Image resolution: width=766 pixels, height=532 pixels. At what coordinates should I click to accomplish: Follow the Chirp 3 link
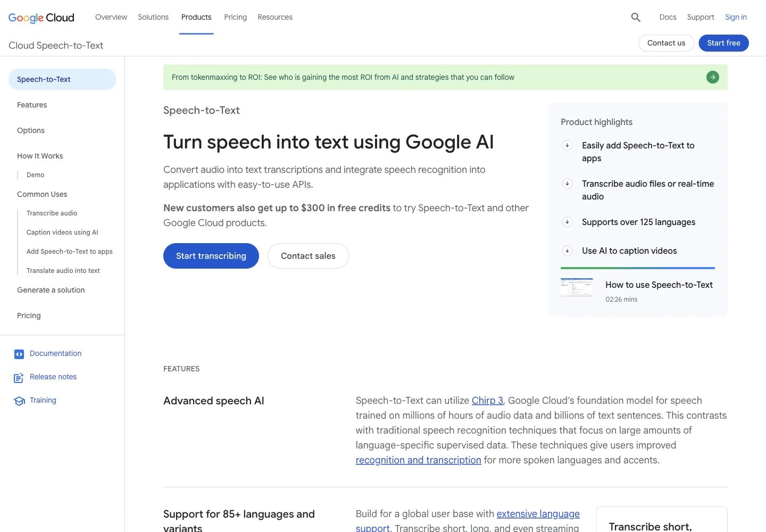point(487,401)
